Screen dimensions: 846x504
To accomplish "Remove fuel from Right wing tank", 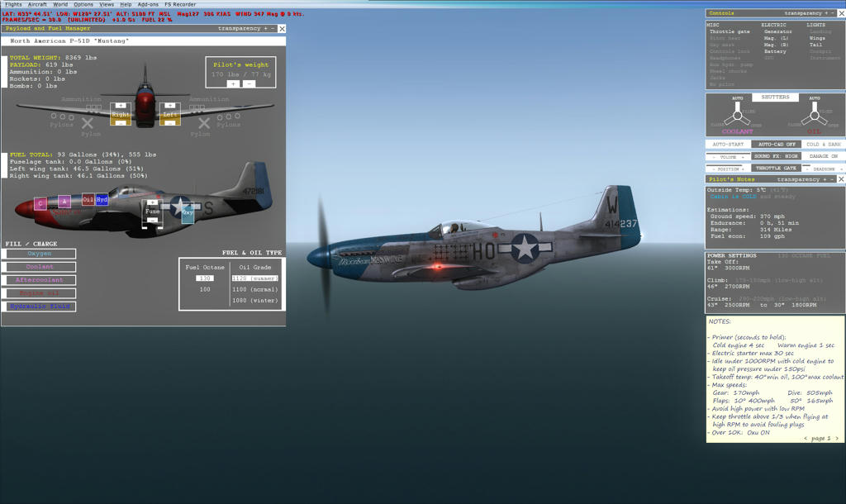I will [x=121, y=123].
